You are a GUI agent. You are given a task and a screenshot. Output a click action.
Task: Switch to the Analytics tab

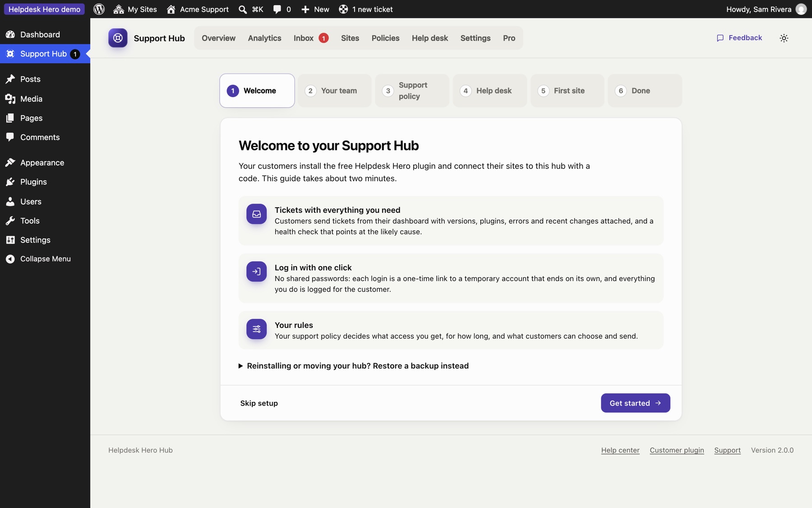pyautogui.click(x=264, y=38)
